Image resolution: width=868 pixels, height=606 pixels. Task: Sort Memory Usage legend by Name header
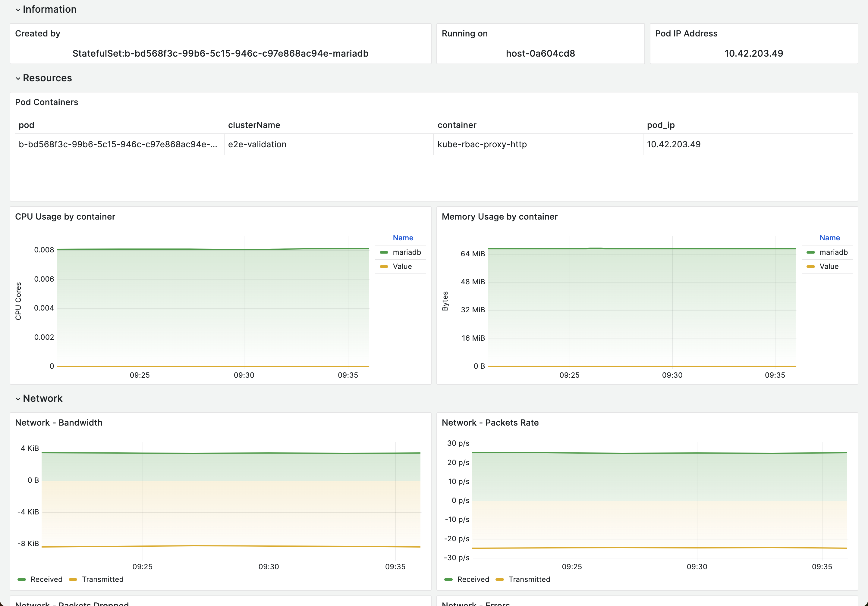pos(829,238)
